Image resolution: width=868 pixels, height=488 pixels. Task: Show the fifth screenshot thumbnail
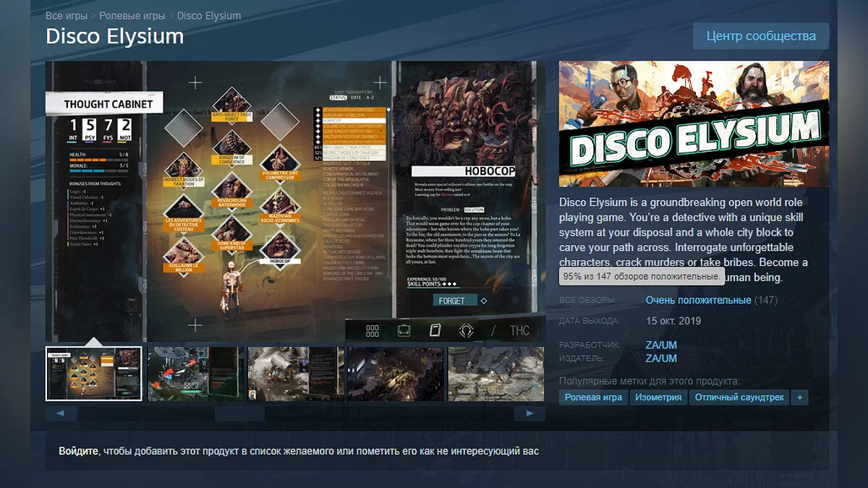tap(495, 374)
